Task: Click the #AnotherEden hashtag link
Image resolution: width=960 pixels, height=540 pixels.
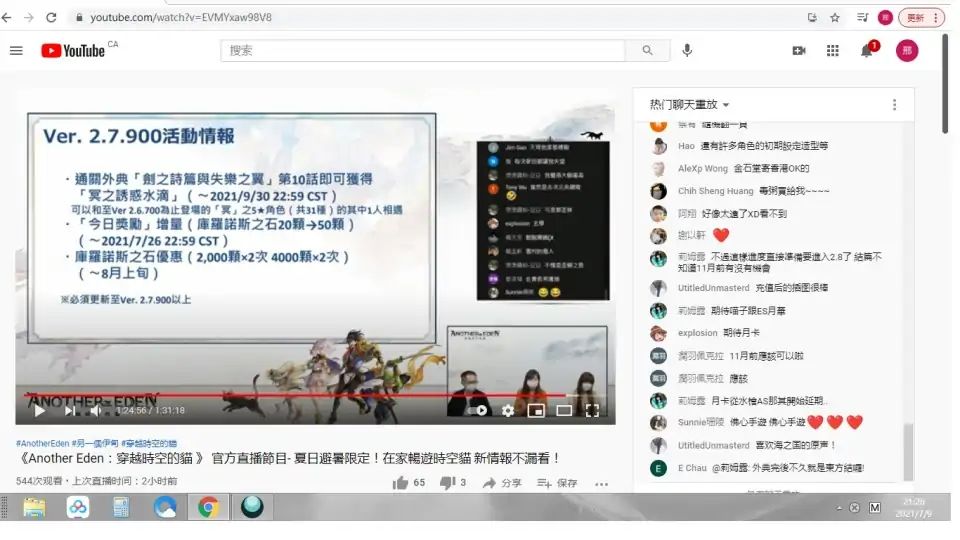Action: coord(42,443)
